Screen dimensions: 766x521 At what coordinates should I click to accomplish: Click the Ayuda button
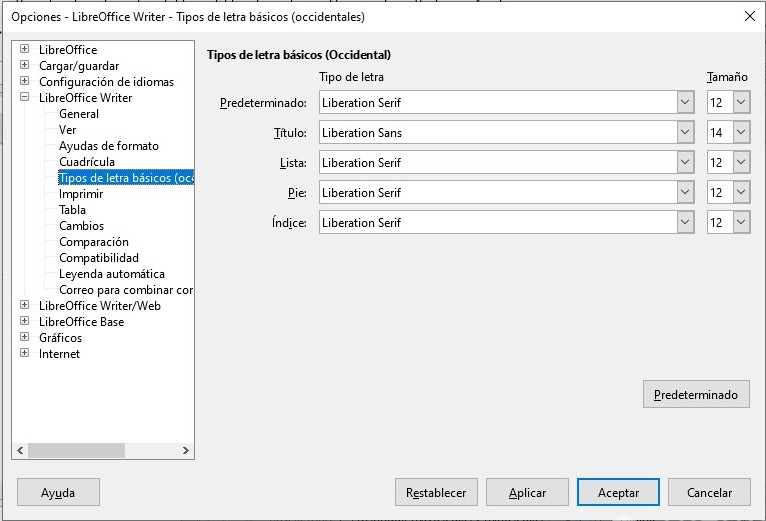pyautogui.click(x=58, y=492)
